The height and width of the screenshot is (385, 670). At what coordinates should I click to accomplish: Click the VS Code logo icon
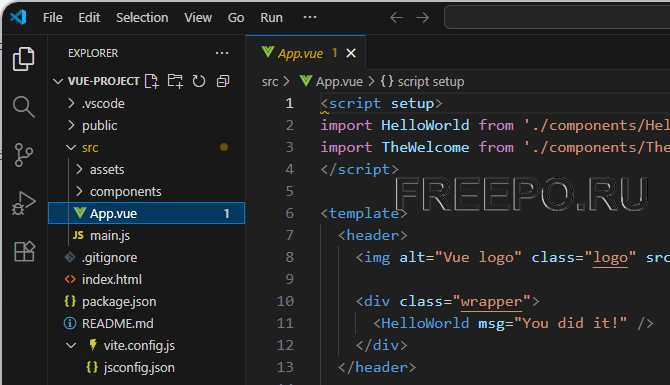[x=18, y=17]
